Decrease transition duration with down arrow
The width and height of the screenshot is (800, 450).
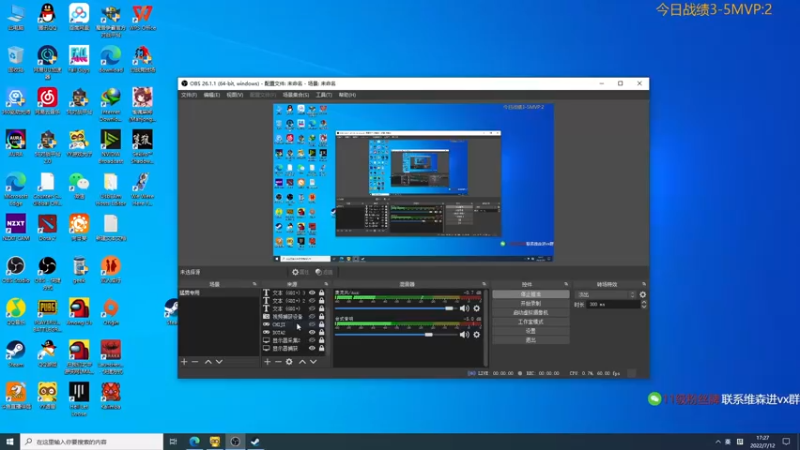coord(644,306)
